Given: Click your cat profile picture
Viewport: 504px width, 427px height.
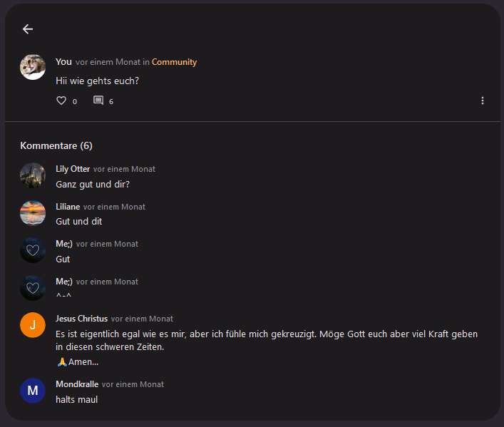Looking at the screenshot, I should click(33, 67).
